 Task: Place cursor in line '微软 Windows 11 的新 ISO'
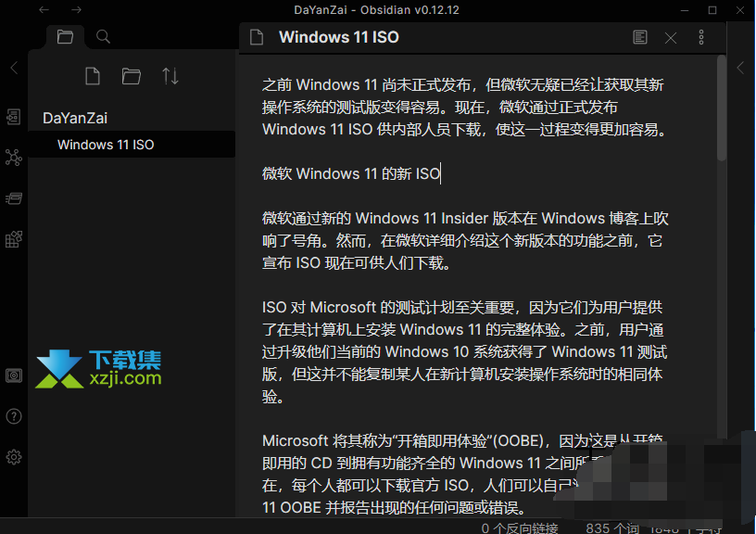point(351,173)
